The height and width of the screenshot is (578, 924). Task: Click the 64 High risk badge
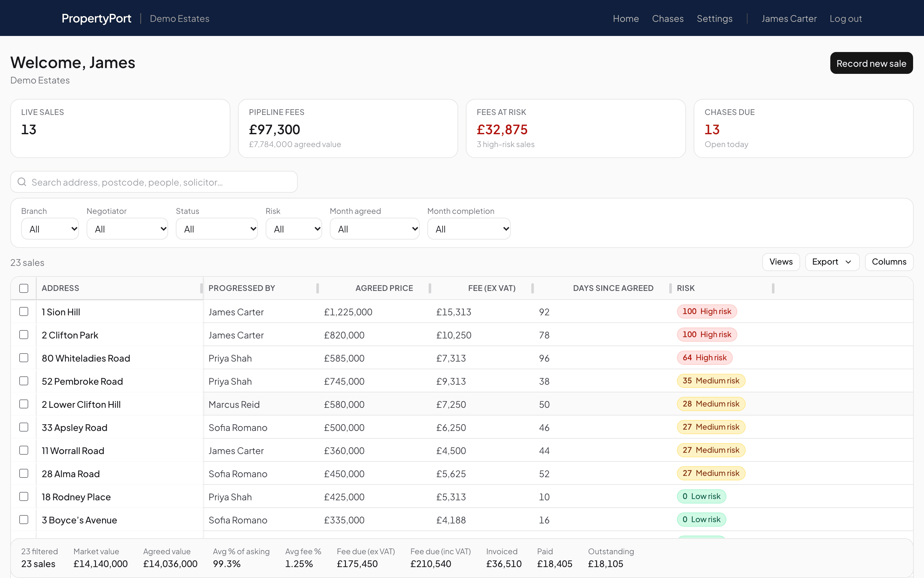click(705, 358)
